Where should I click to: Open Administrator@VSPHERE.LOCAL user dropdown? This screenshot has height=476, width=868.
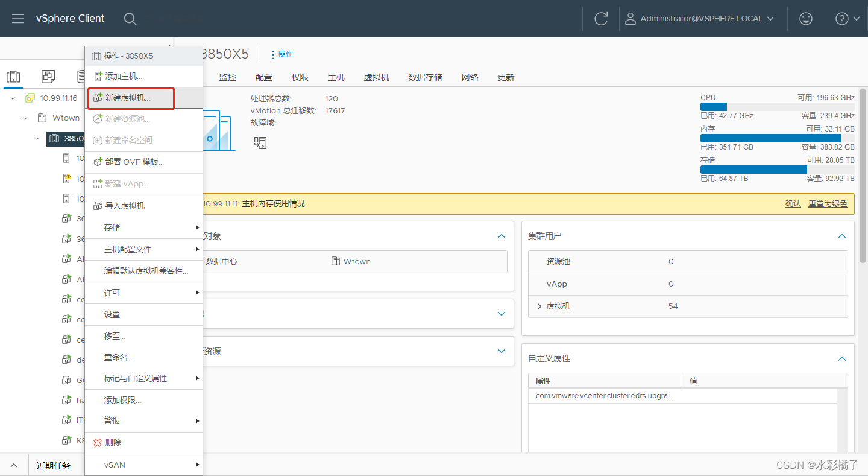699,19
